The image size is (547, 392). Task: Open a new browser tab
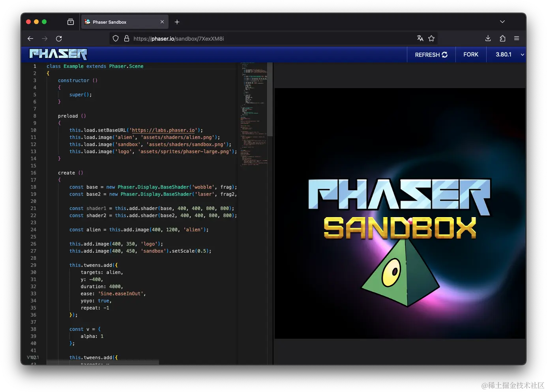[x=177, y=22]
